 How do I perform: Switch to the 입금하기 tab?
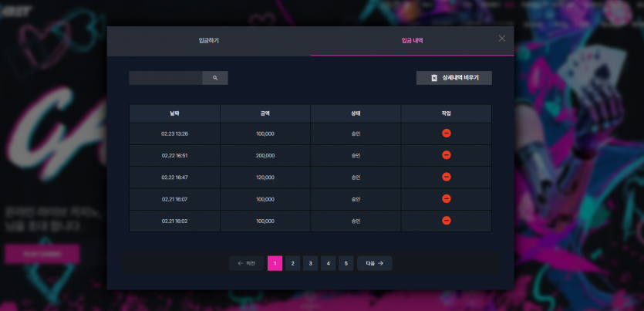pyautogui.click(x=209, y=41)
